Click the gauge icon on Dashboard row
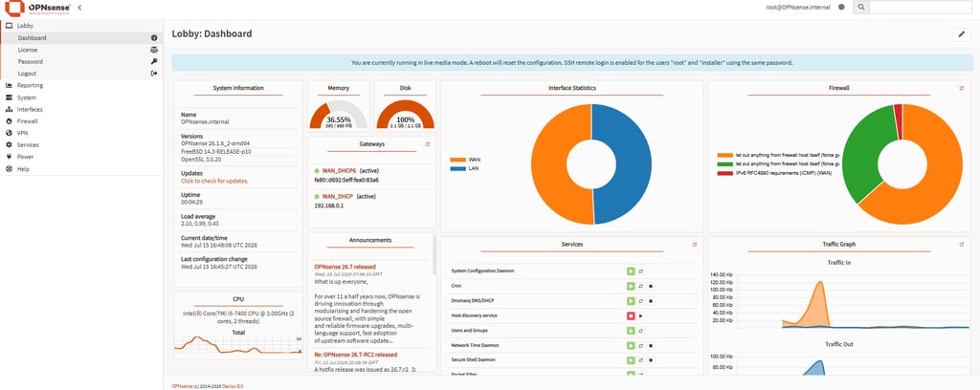Viewport: 980px width, 390px height. click(154, 38)
